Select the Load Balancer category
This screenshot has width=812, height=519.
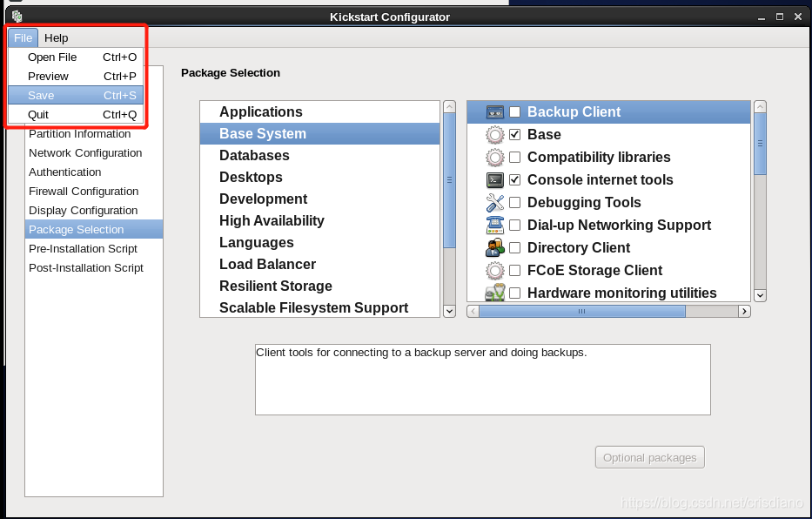coord(319,264)
